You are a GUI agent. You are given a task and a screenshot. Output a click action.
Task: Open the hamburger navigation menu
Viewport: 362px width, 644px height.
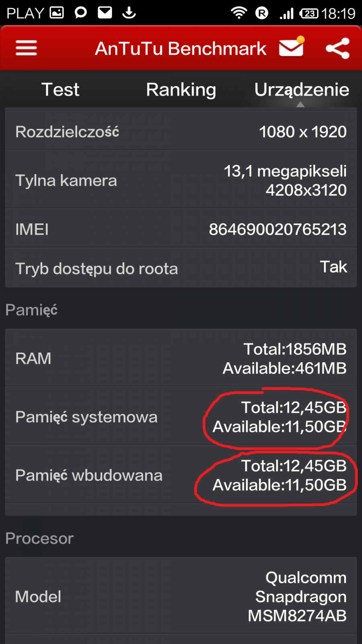27,48
